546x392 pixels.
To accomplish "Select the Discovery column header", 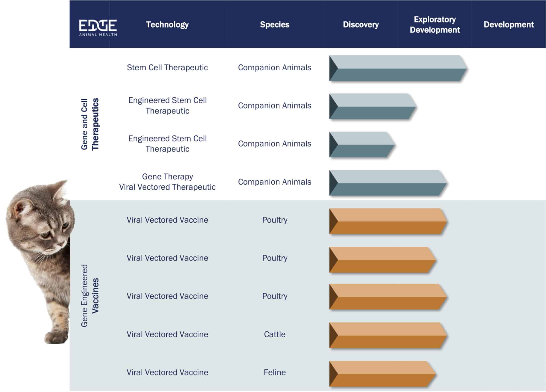I will click(x=360, y=24).
